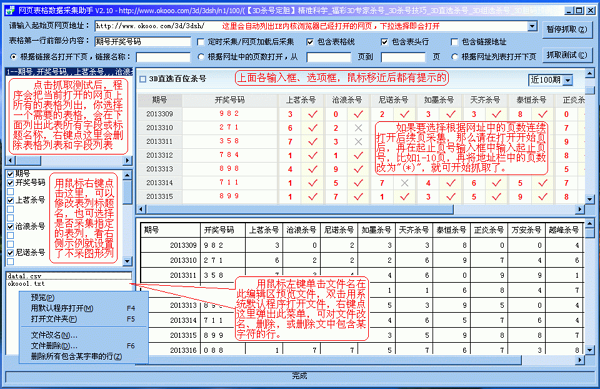The image size is (600, 389).
Task: Click web preview scroll-up arrow
Action: click(x=590, y=73)
